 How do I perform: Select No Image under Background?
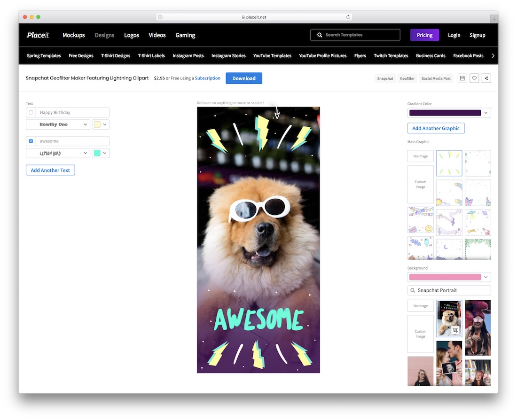(x=420, y=306)
